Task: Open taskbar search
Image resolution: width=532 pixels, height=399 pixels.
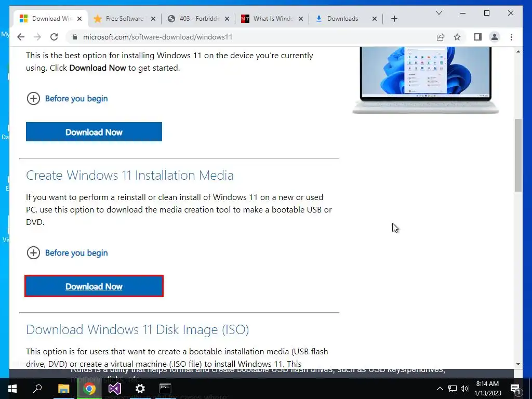Action: 37,389
